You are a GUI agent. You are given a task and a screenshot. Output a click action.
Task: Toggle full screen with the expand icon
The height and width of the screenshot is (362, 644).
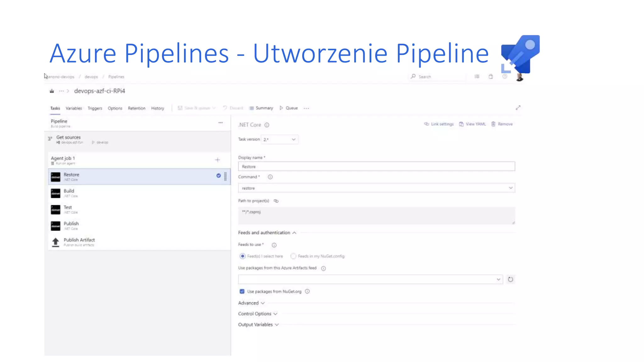(518, 108)
